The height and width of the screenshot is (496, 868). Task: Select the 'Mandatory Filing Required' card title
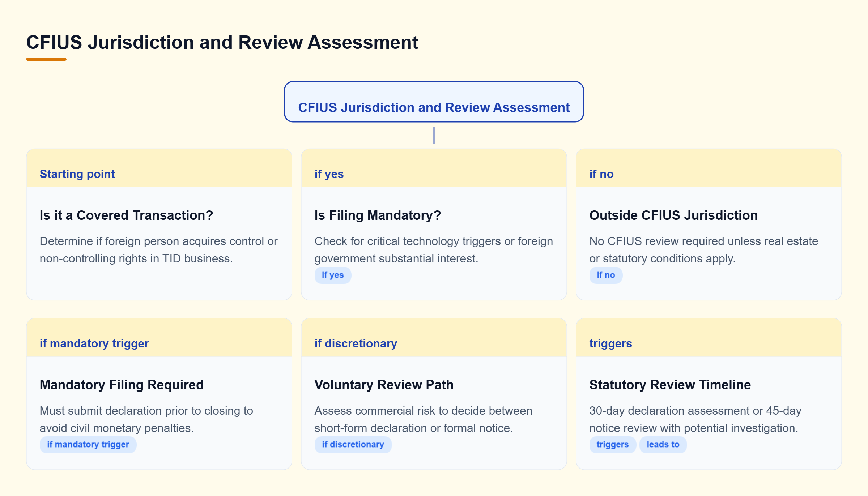122,385
